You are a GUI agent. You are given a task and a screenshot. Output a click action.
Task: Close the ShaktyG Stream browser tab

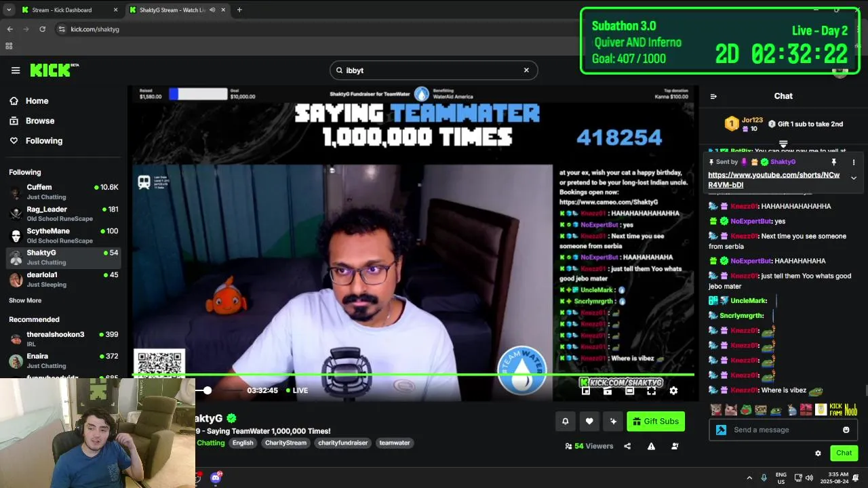(x=222, y=10)
